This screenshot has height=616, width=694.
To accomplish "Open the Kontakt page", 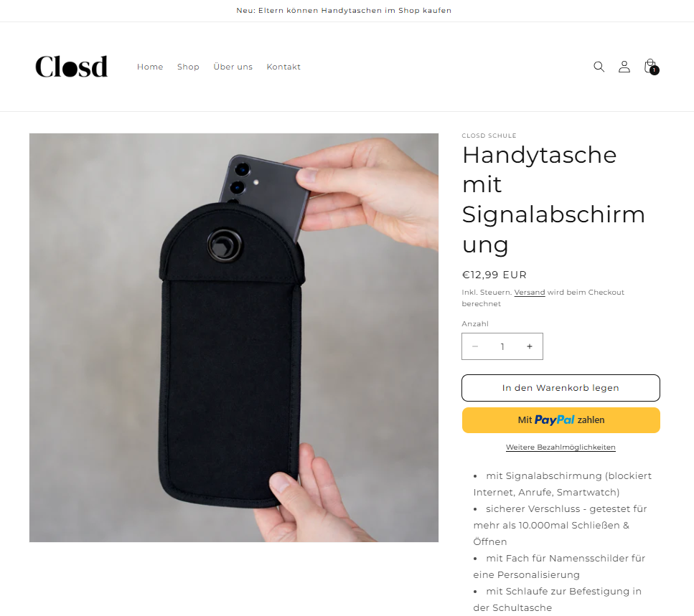I will click(x=283, y=67).
